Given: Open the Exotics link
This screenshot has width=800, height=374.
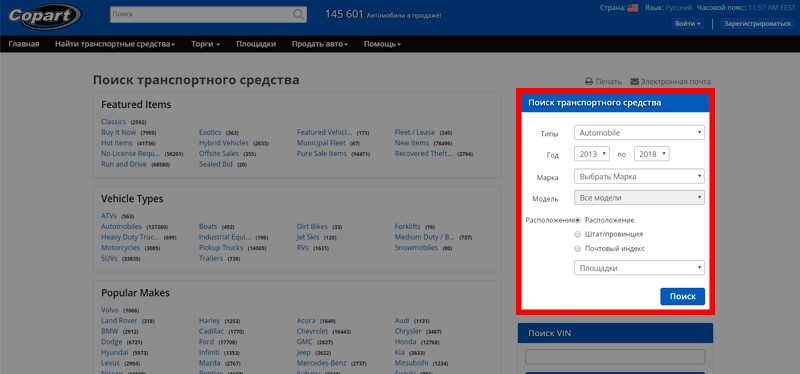Looking at the screenshot, I should pyautogui.click(x=210, y=133).
